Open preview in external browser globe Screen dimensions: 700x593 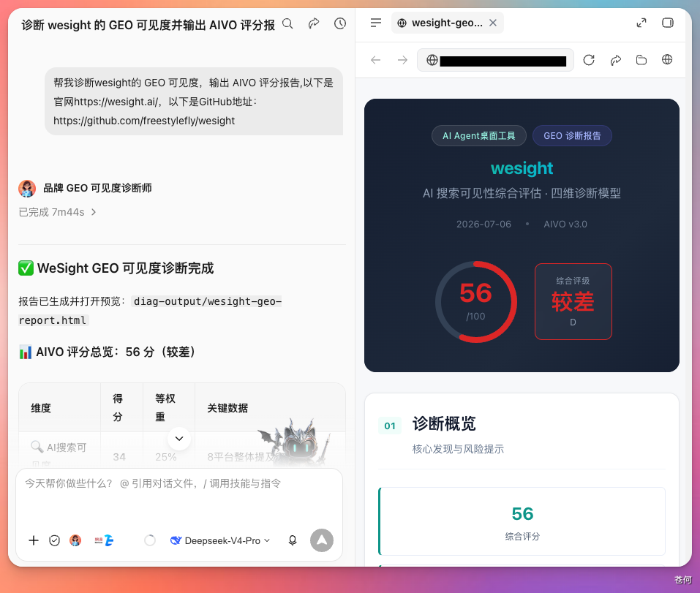pyautogui.click(x=667, y=59)
